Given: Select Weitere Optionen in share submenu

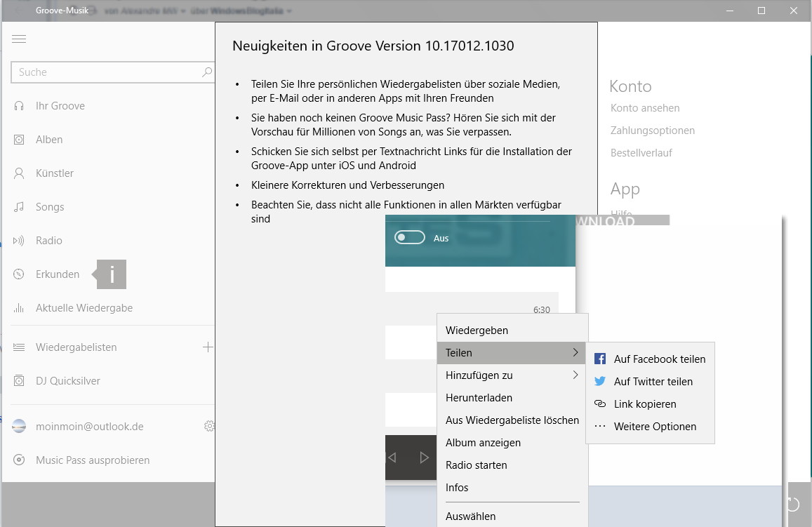Looking at the screenshot, I should pos(651,427).
